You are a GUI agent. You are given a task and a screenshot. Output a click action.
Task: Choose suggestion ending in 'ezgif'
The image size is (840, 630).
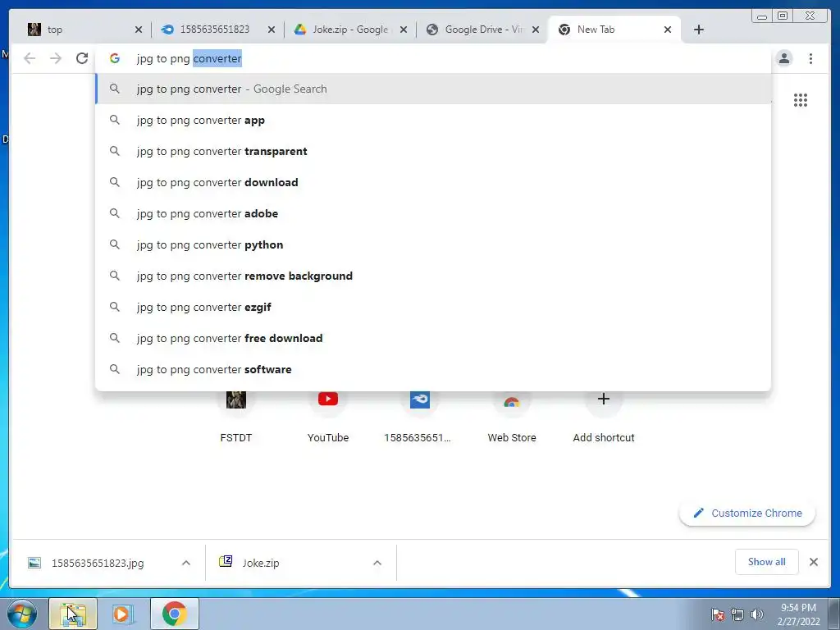tap(433, 307)
